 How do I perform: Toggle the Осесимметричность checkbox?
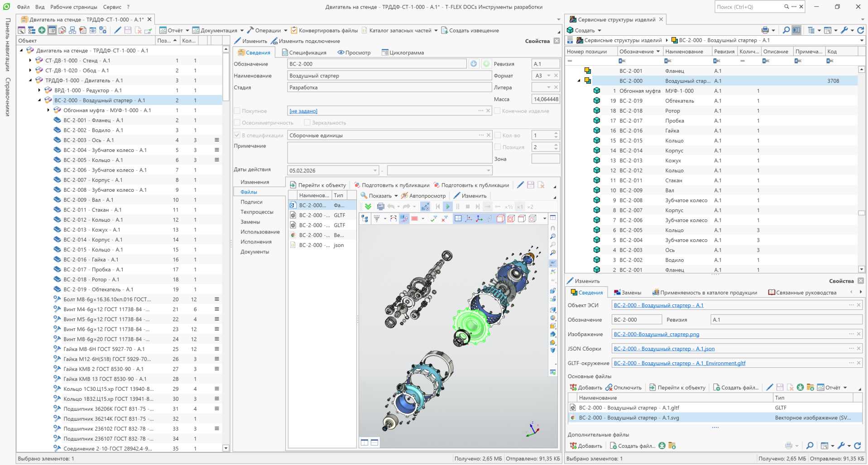(237, 123)
